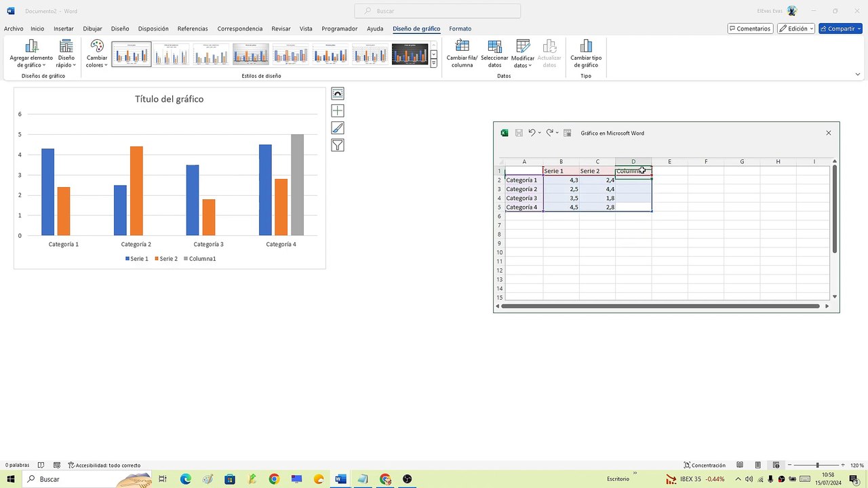Go to the Referencias tab
The image size is (868, 488).
[x=193, y=28]
